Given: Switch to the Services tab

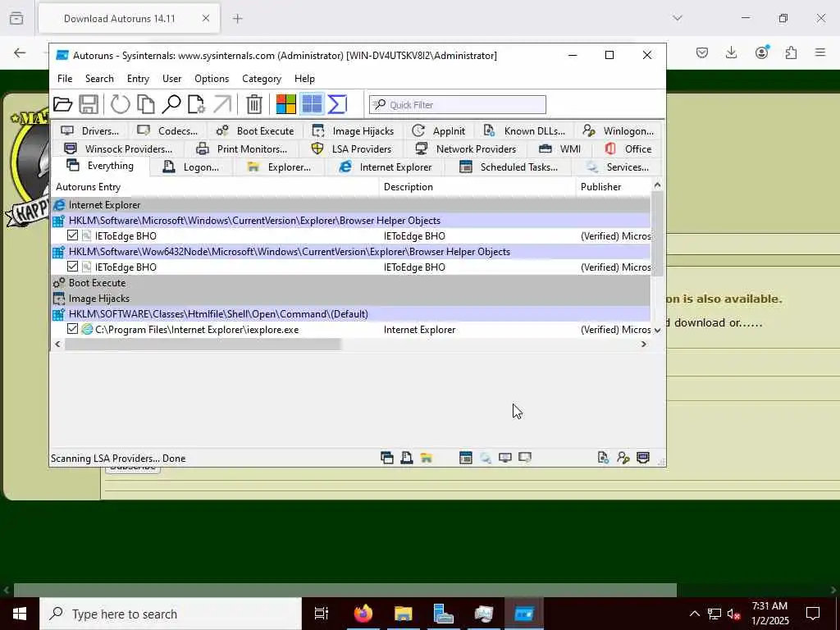Looking at the screenshot, I should pyautogui.click(x=617, y=167).
